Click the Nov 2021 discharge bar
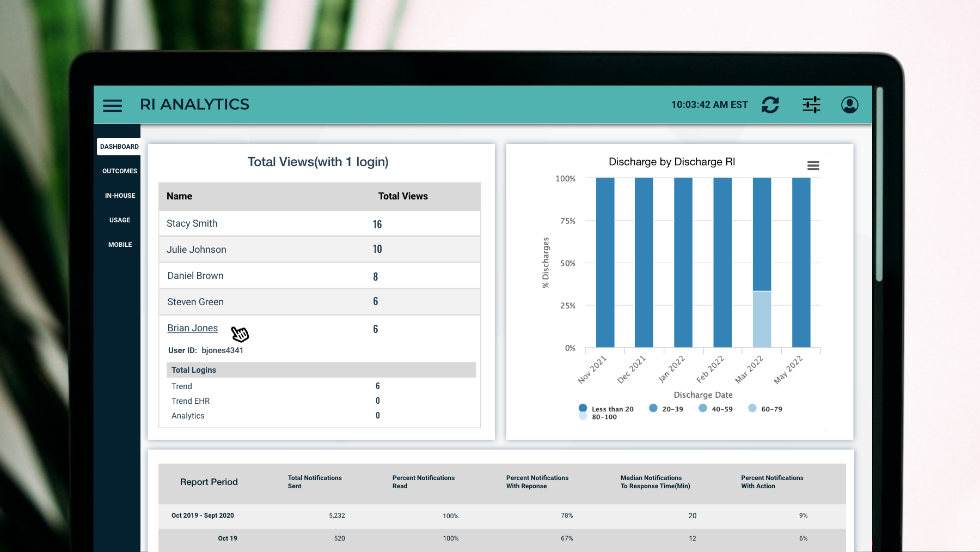 [x=605, y=263]
